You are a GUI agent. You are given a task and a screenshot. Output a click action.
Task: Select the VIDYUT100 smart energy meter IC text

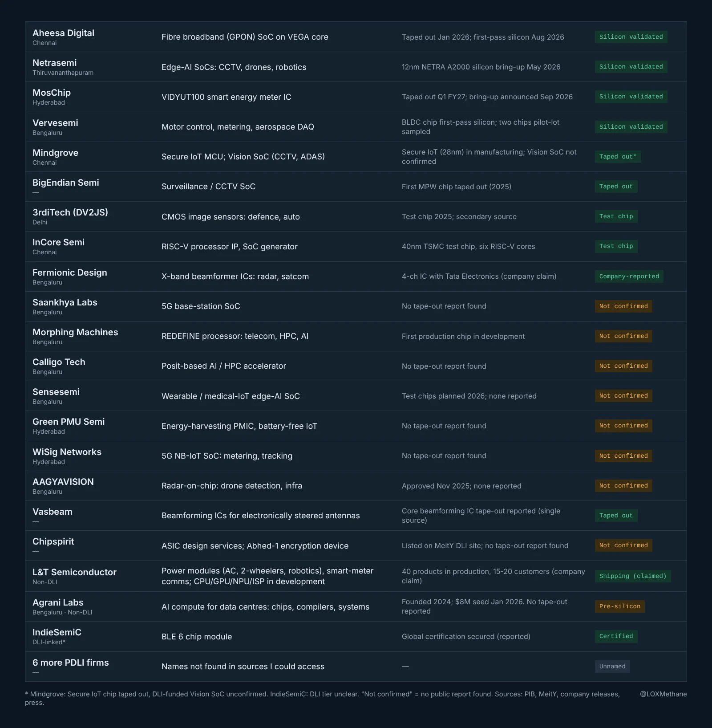point(226,97)
